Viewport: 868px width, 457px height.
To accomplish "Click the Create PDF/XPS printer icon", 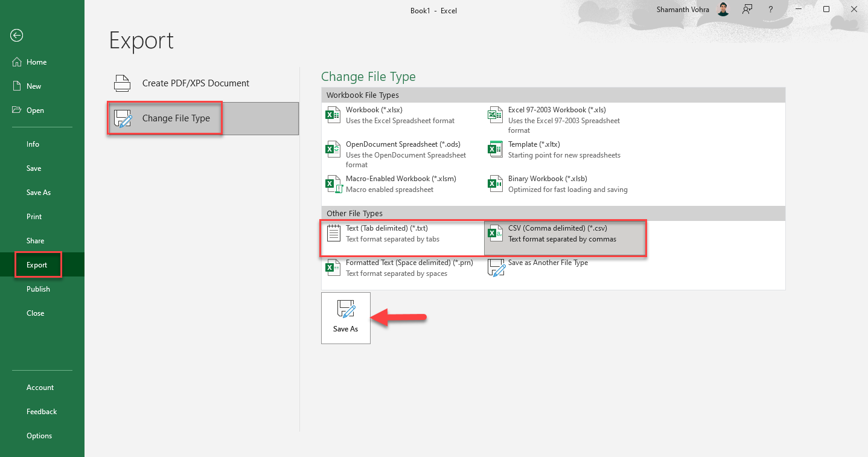I will (x=123, y=83).
